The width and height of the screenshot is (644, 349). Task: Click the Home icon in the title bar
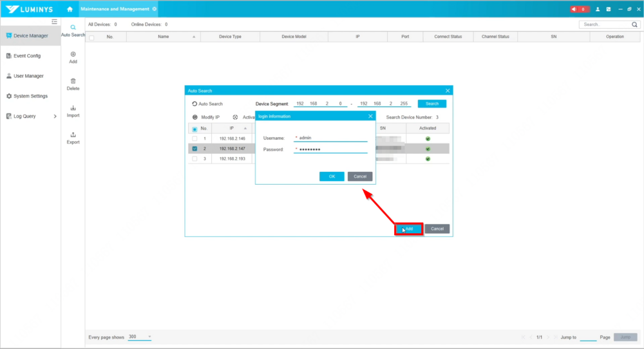[70, 9]
